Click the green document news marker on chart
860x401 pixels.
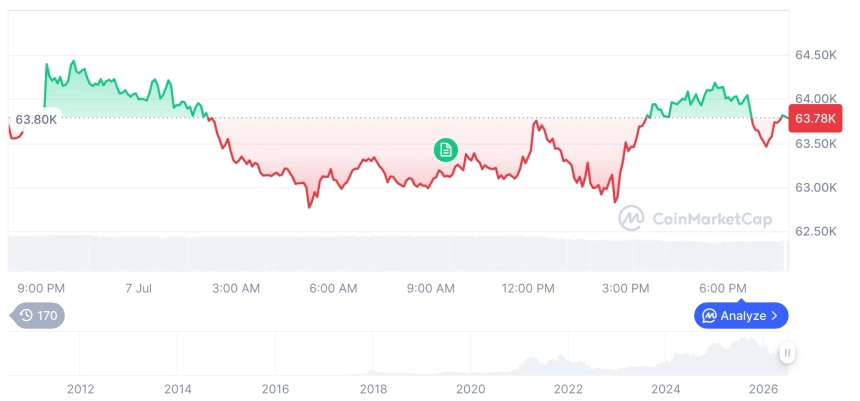pyautogui.click(x=445, y=150)
